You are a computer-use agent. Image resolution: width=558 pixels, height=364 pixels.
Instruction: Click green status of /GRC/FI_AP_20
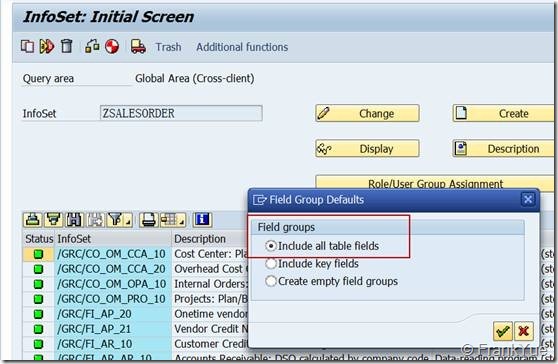(x=38, y=314)
